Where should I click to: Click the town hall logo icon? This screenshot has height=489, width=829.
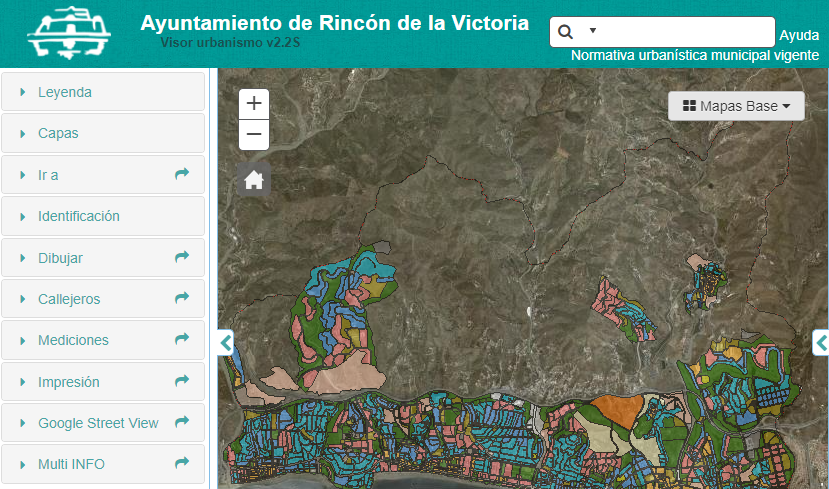[x=69, y=33]
